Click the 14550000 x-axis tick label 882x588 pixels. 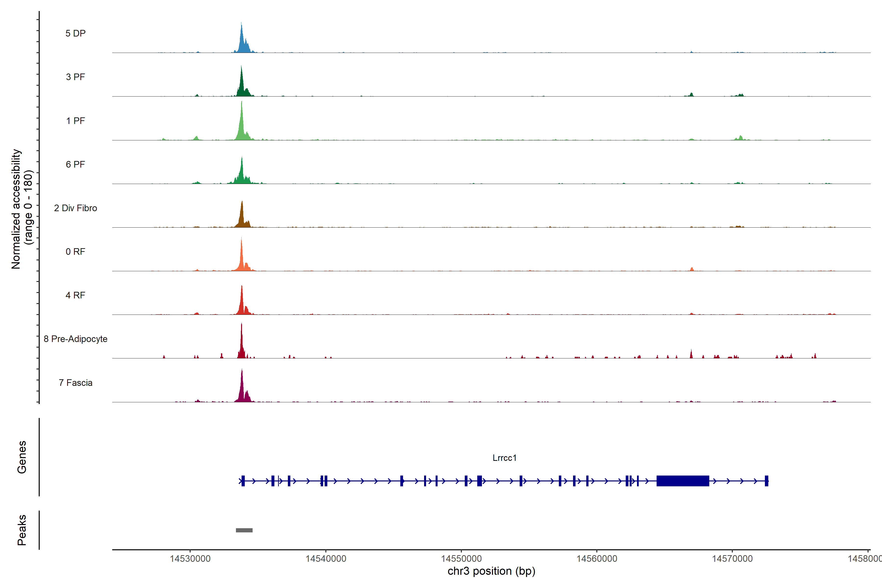461,558
